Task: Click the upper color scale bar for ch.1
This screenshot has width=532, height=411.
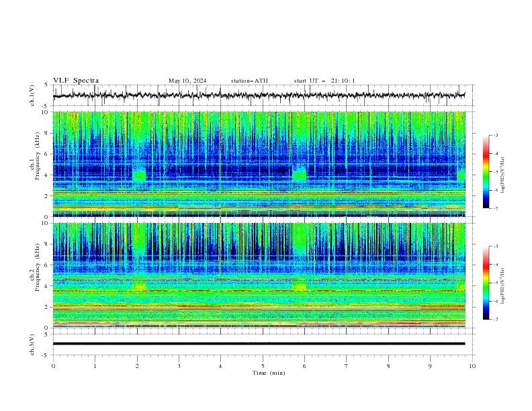Action: click(486, 172)
